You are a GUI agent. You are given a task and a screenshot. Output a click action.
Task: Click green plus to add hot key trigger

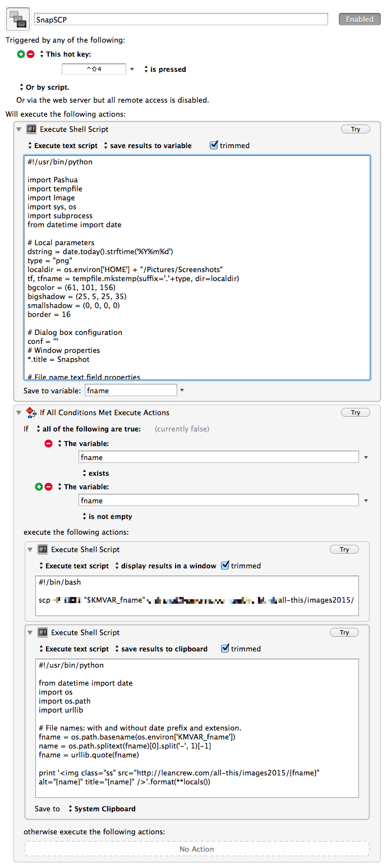(x=21, y=54)
